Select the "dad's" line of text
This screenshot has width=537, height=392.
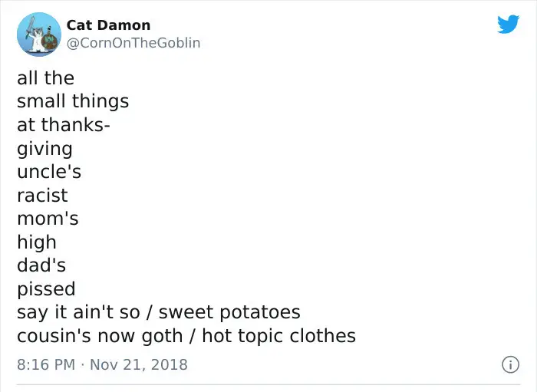pyautogui.click(x=41, y=265)
